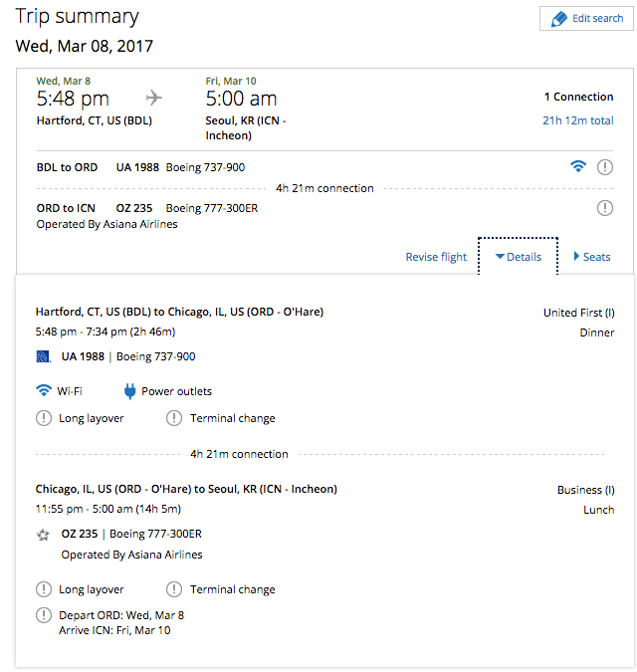637x672 pixels.
Task: Click the Long layover alert icon under UA 1988
Action: tap(44, 418)
